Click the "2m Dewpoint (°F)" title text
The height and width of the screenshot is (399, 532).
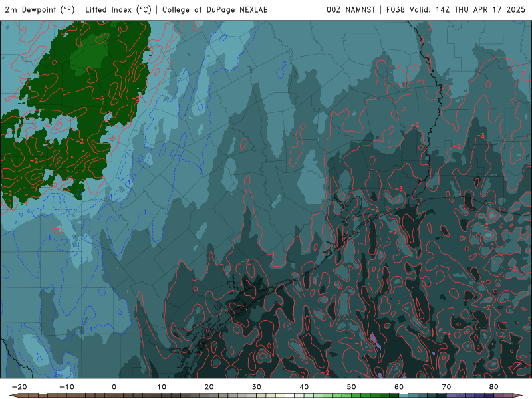(x=40, y=10)
